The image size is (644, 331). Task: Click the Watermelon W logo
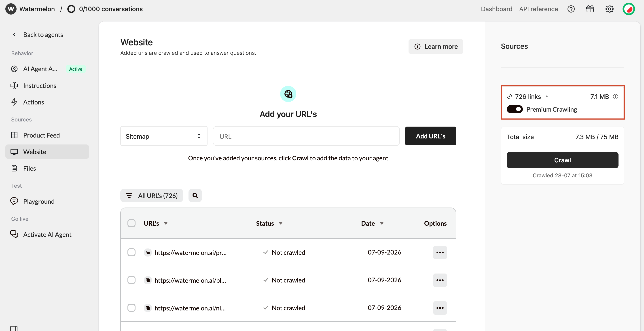tap(11, 9)
